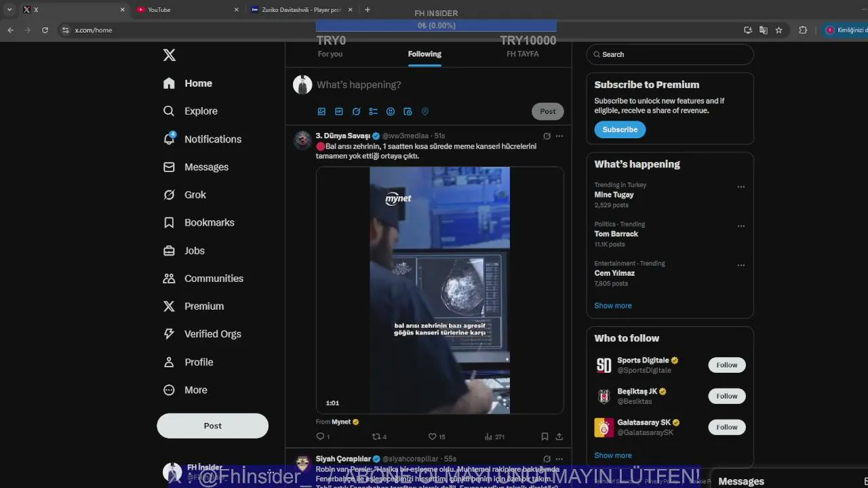Click the small composer Post button
Image resolution: width=868 pixels, height=488 pixels.
[548, 111]
